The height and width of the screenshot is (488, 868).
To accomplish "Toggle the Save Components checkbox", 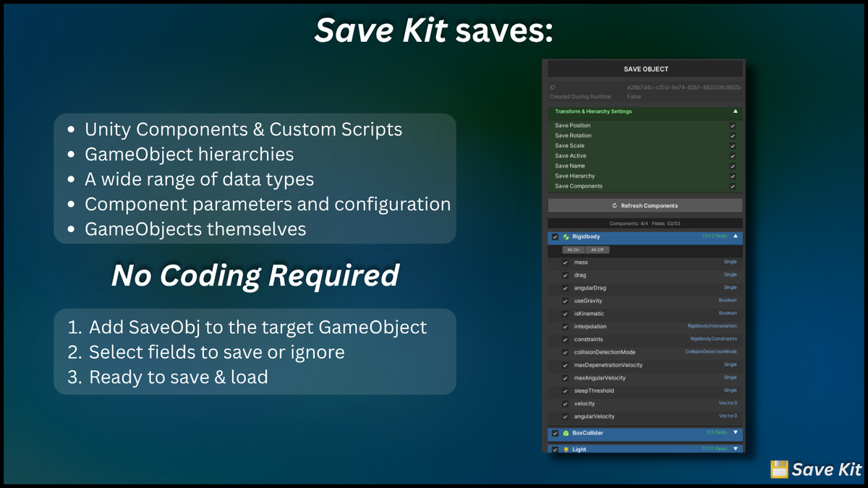I will pos(733,187).
